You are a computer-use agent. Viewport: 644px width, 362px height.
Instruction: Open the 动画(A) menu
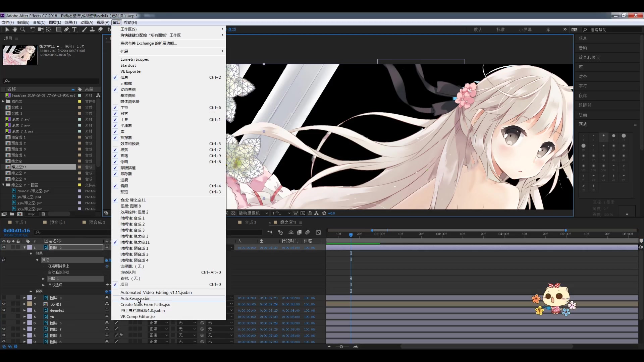click(x=87, y=22)
